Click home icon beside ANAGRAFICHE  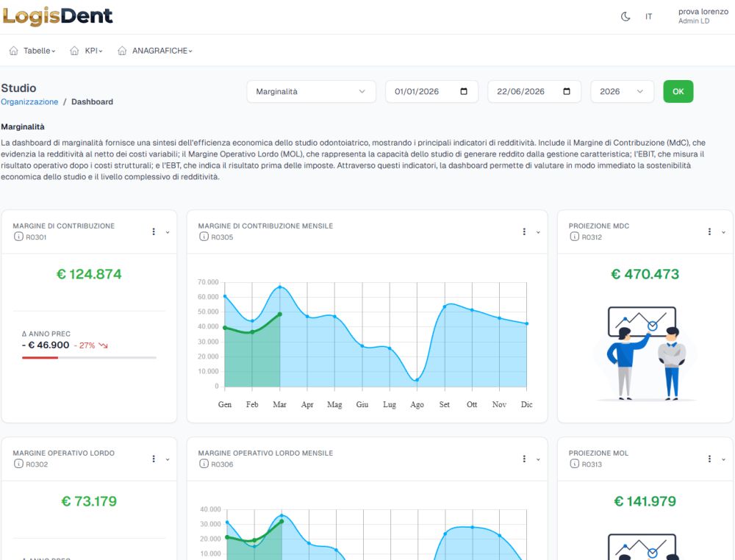(122, 51)
